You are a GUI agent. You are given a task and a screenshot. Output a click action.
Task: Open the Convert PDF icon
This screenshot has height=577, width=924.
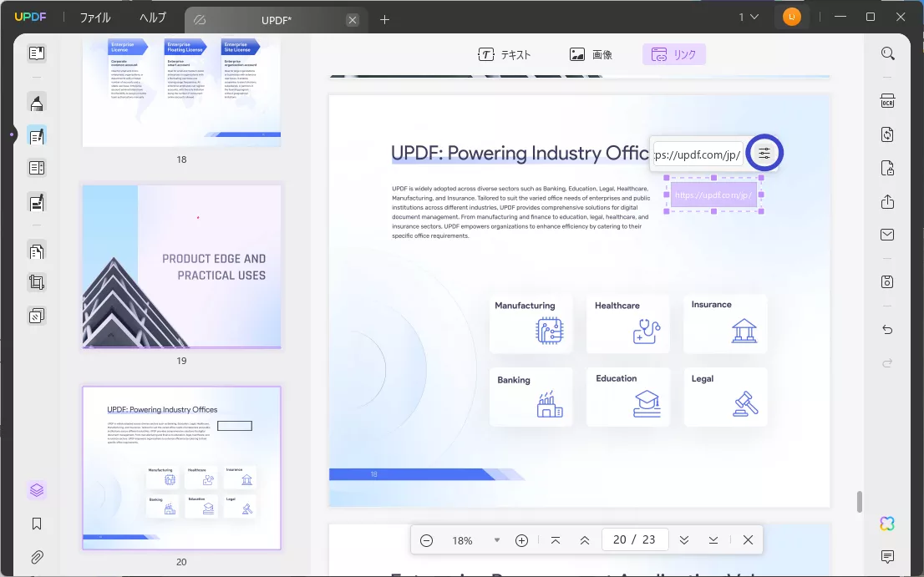pyautogui.click(x=887, y=134)
